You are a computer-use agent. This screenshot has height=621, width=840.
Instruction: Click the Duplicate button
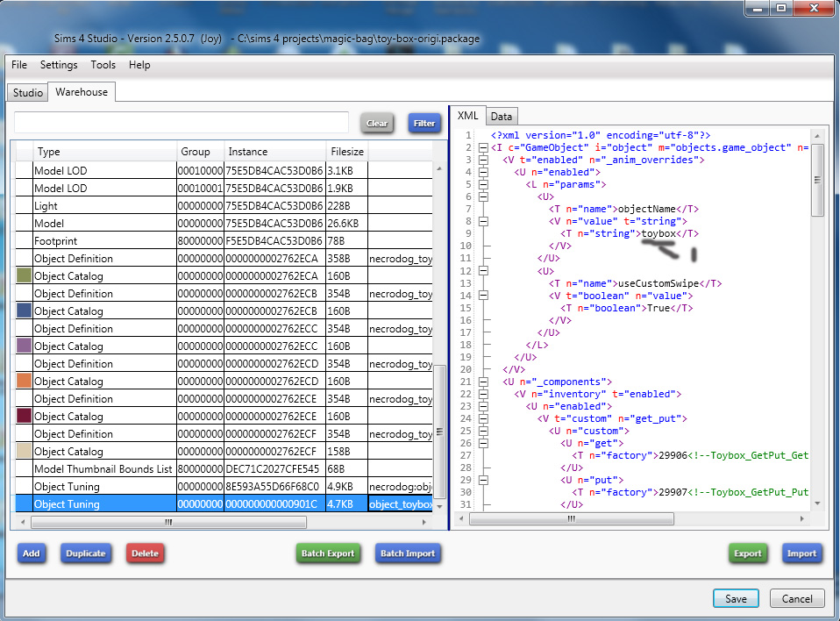coord(86,553)
